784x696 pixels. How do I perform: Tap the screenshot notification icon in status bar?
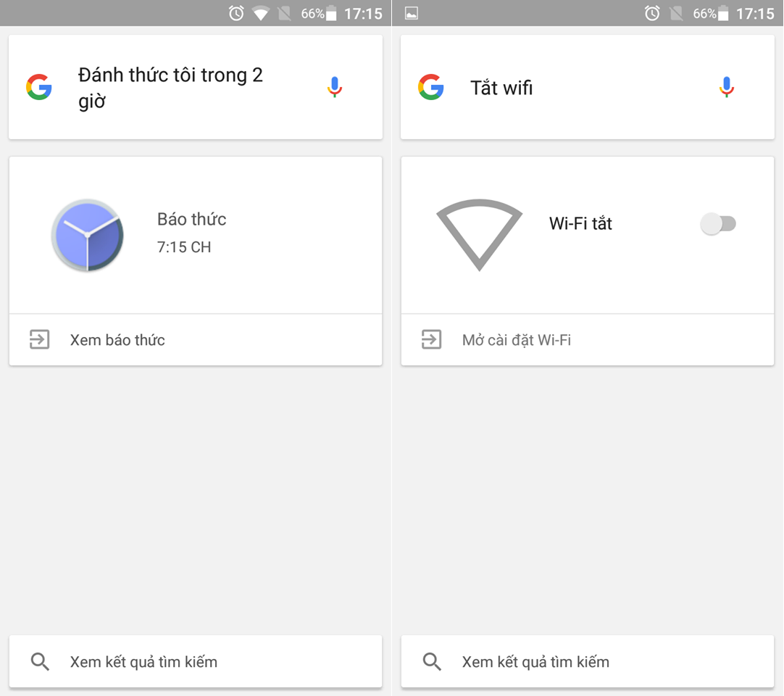(410, 12)
